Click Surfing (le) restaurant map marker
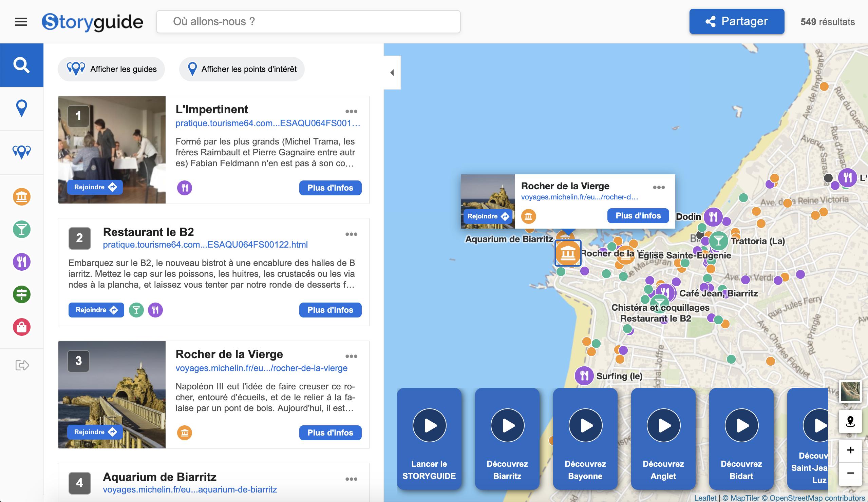Viewport: 868px width, 502px height. [584, 375]
